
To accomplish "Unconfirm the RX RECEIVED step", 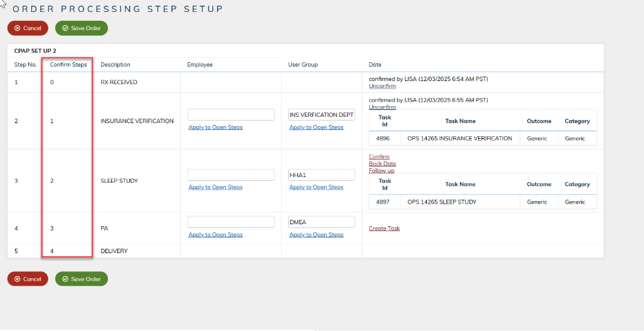I will pyautogui.click(x=382, y=86).
